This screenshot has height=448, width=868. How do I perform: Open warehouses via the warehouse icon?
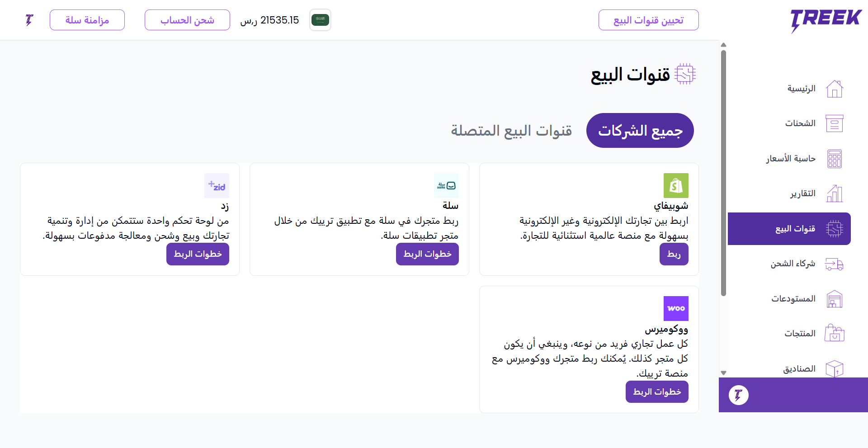coord(834,299)
